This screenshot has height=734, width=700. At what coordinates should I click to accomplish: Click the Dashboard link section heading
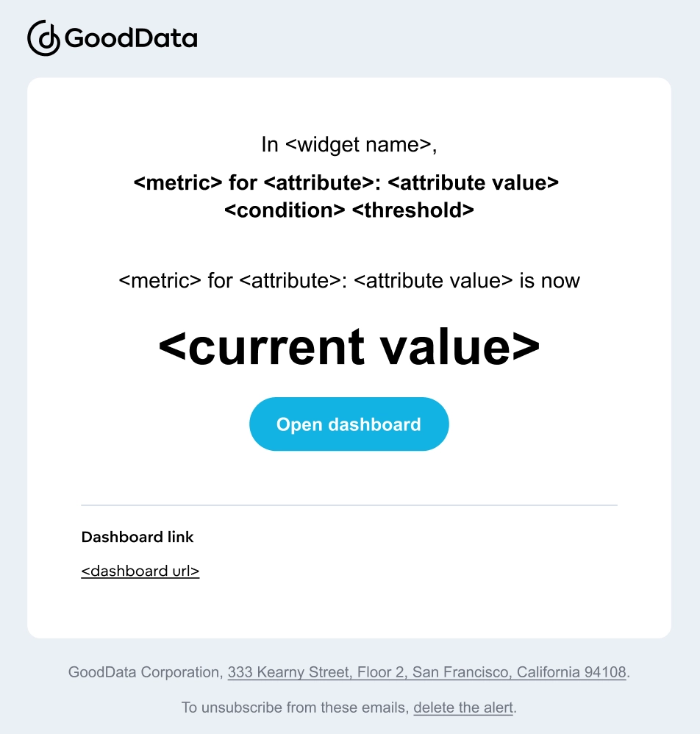137,537
